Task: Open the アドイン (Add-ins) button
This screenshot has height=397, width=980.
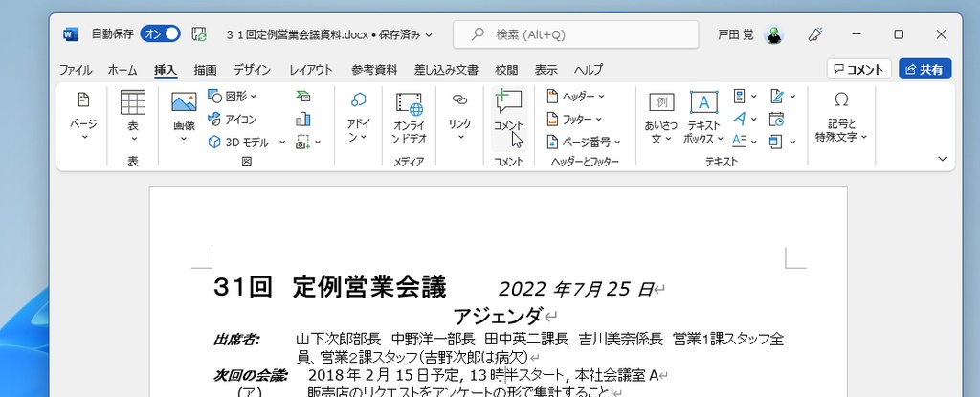Action: coord(359,119)
